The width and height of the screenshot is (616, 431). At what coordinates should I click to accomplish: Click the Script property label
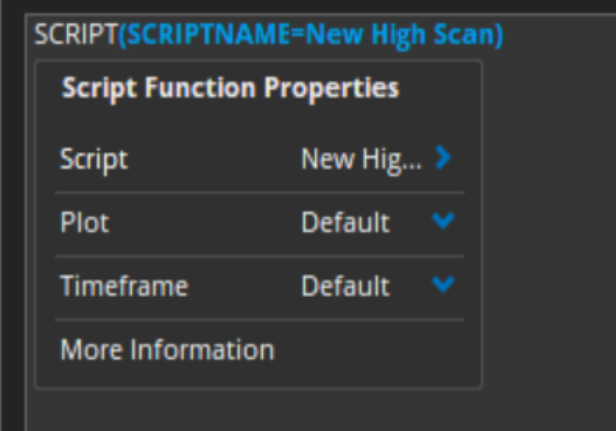[x=94, y=160]
